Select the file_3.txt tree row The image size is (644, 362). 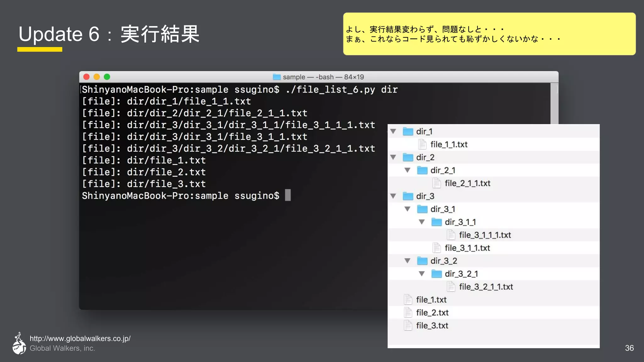(432, 326)
